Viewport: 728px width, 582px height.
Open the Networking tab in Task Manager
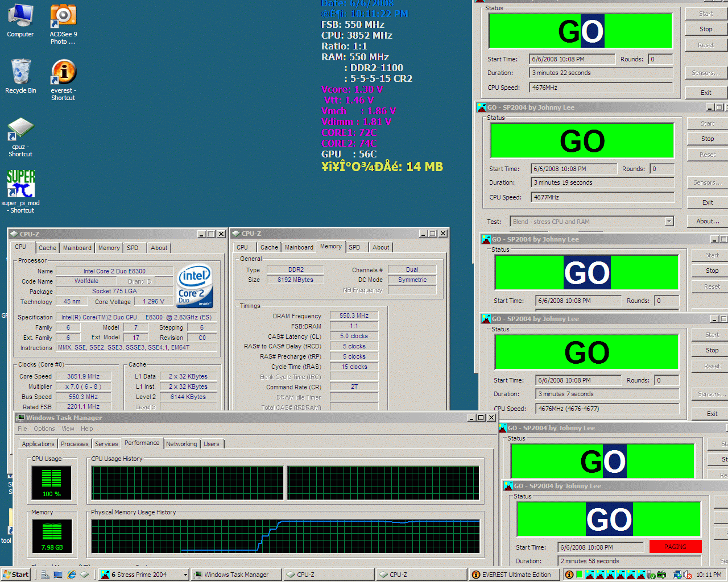181,444
